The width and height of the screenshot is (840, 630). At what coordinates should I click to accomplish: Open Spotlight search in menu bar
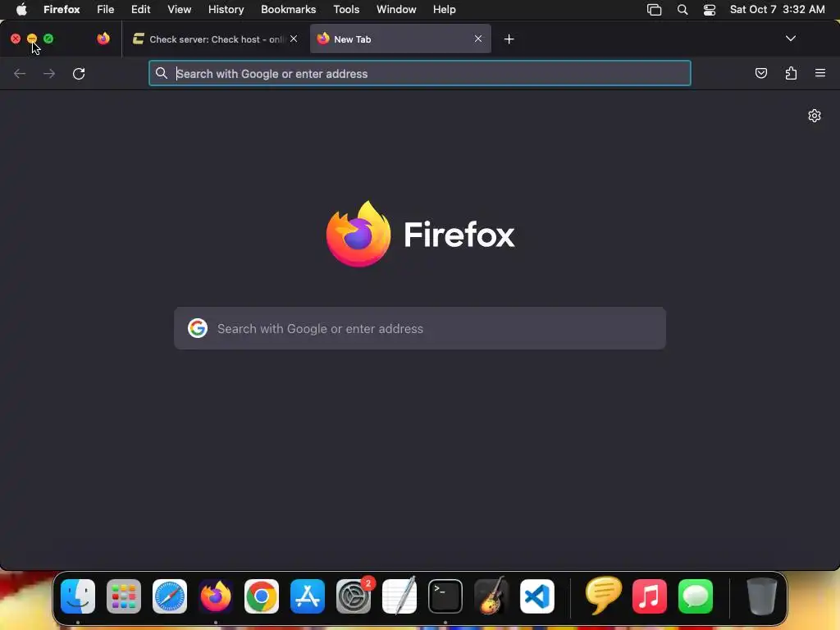tap(682, 10)
